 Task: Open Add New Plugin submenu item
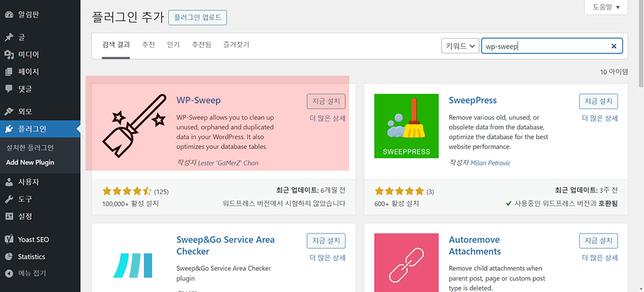(x=30, y=163)
